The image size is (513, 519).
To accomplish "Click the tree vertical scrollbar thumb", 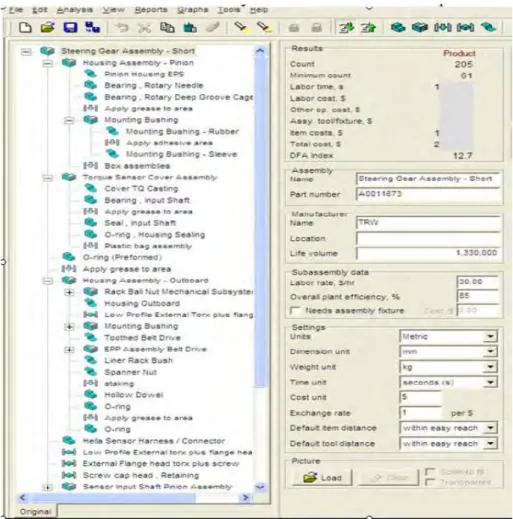I will click(260, 222).
